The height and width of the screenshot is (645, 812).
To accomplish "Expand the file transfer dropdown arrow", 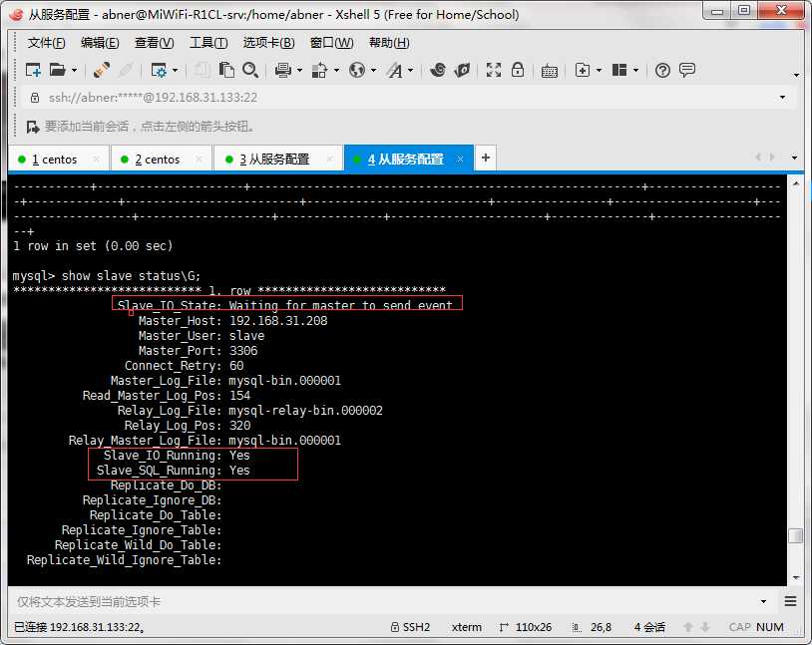I will [336, 70].
